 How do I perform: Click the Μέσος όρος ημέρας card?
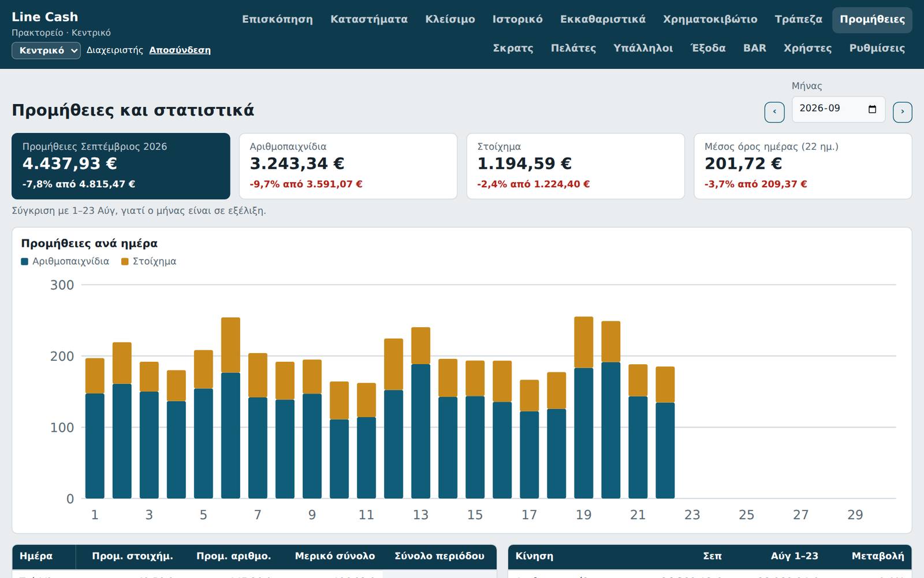coord(803,166)
